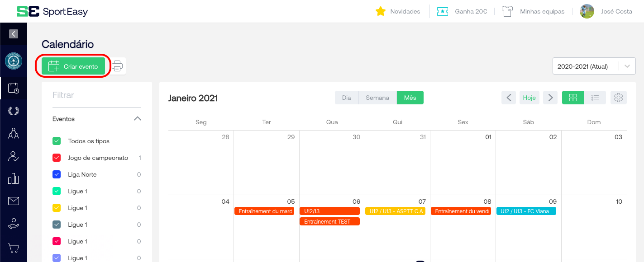Uncheck the Todos os tipos checkbox
This screenshot has width=644, height=262.
pyautogui.click(x=57, y=141)
